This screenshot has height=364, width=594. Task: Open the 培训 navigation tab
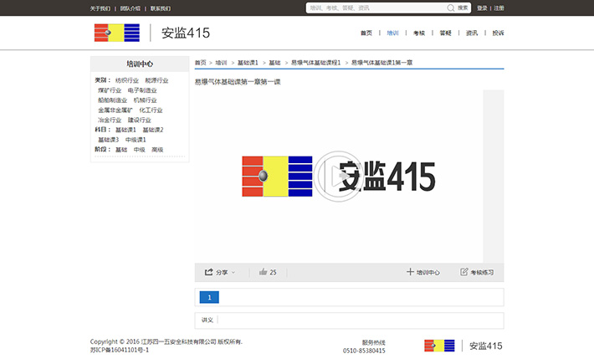393,33
